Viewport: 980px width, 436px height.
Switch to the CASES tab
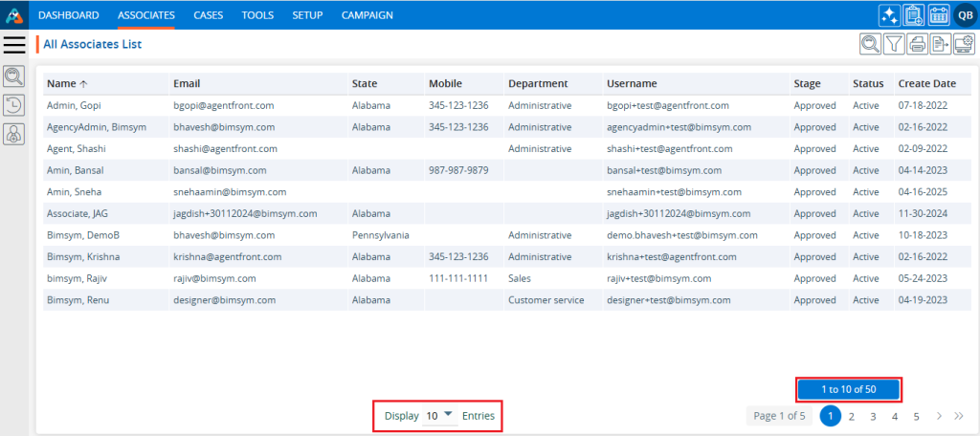coord(208,15)
